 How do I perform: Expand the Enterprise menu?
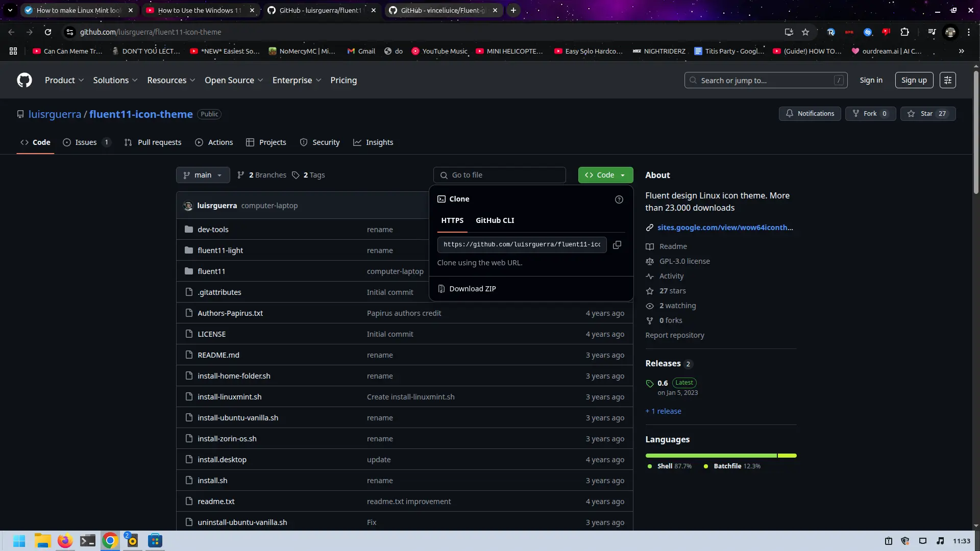297,80
